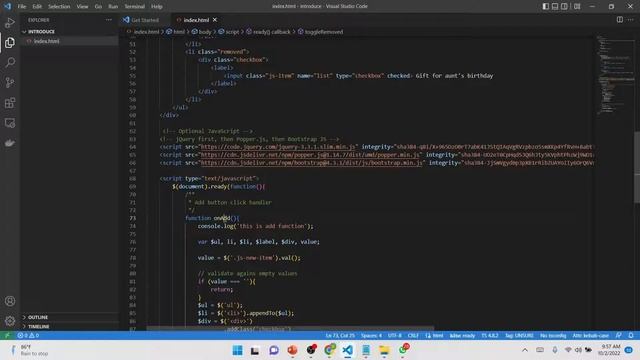The image size is (640, 360).
Task: Select index.html in the Explorer tree
Action: tap(47, 41)
